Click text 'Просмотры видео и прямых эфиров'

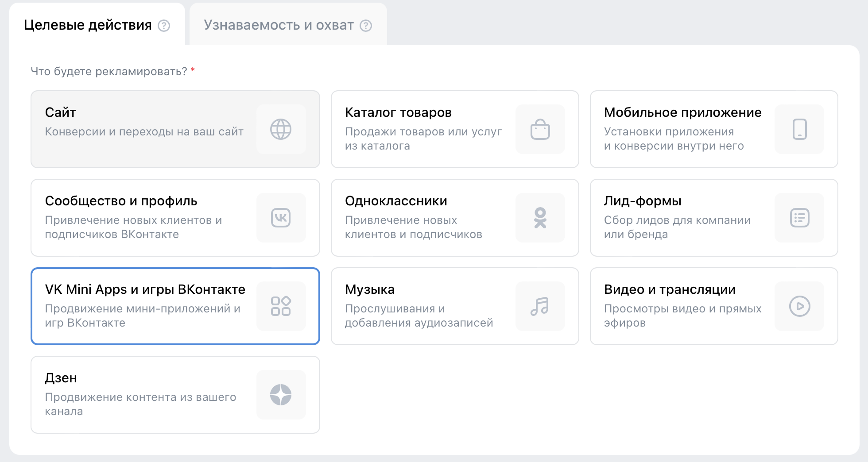pos(682,316)
